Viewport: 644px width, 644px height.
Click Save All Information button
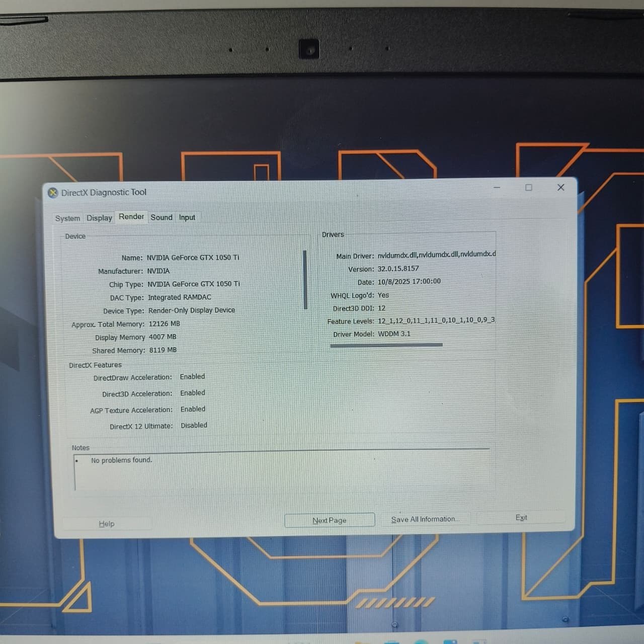pyautogui.click(x=425, y=519)
